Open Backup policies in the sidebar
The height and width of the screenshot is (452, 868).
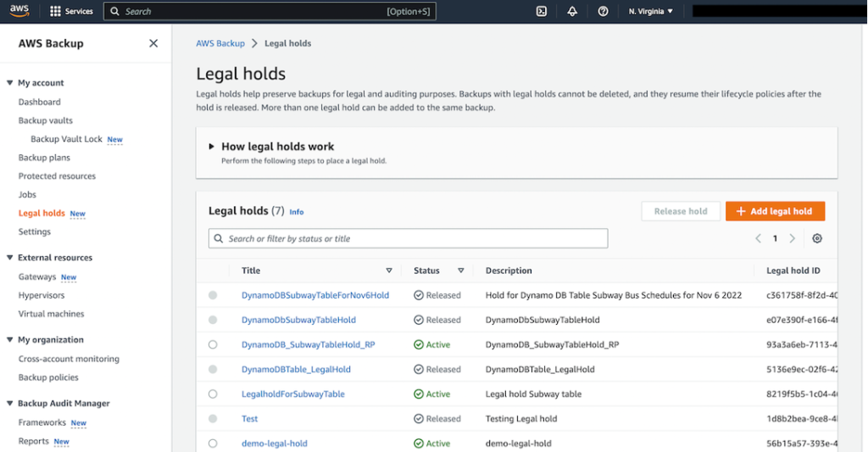tap(48, 377)
